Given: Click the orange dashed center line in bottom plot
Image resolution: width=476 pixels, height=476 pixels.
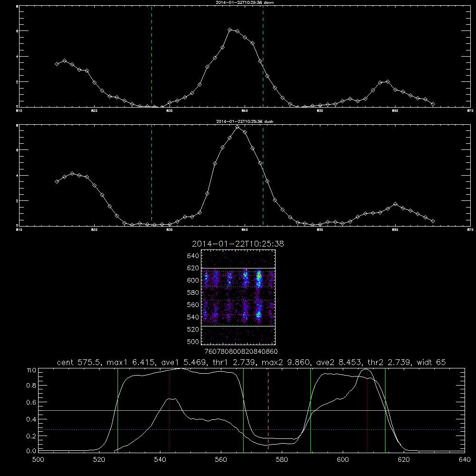Looking at the screenshot, I should click(268, 410).
